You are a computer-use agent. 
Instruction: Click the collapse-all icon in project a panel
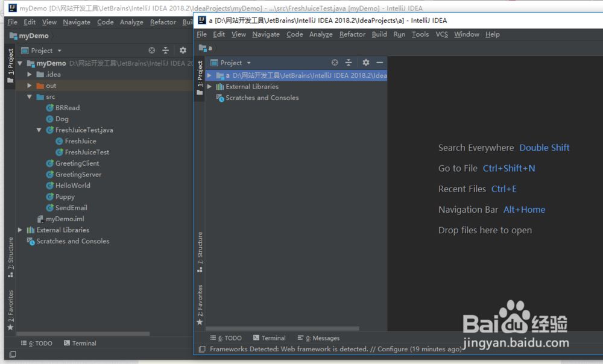tap(349, 63)
